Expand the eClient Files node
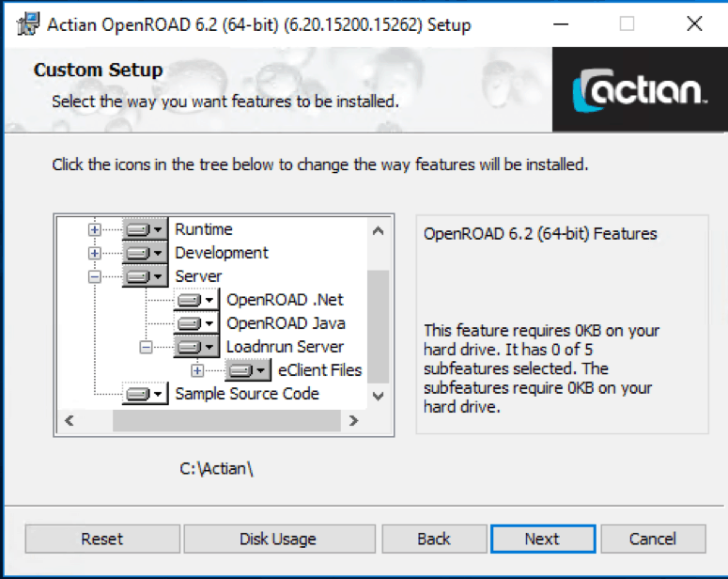Image resolution: width=728 pixels, height=579 pixels. pos(197,370)
